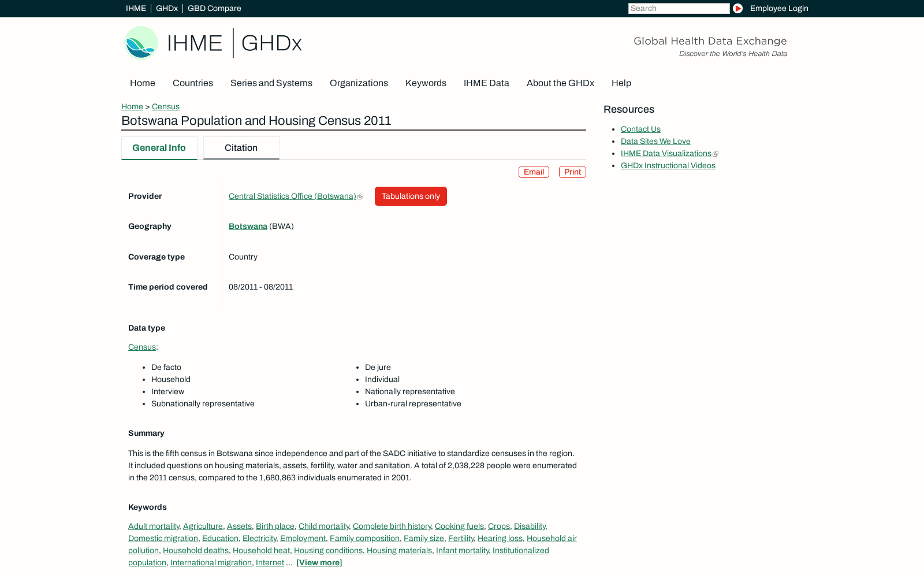
Task: Open Contact Us resource link
Action: pos(640,129)
